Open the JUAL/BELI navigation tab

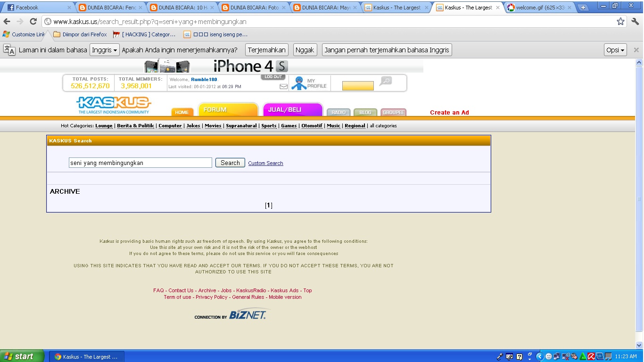(293, 109)
